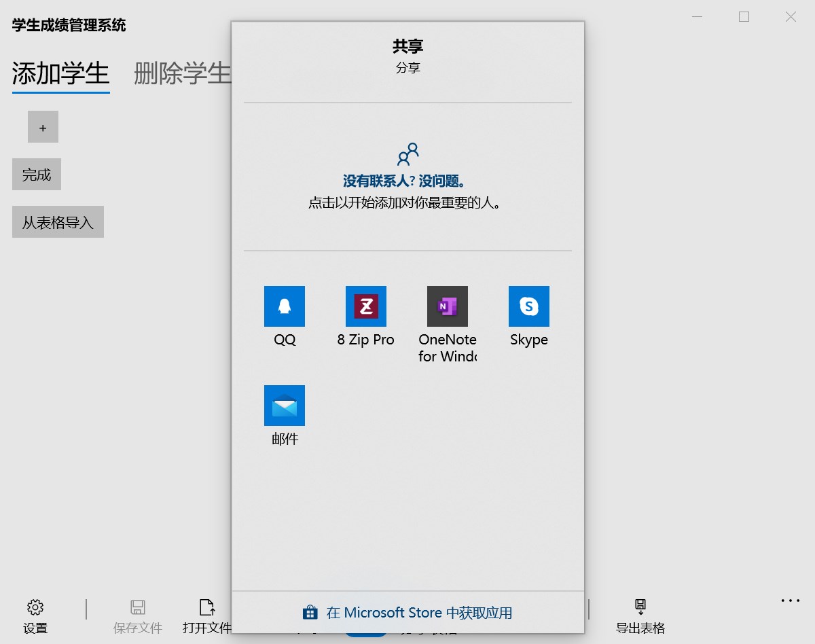Click the plus button to add row
Screen dimensions: 815x644
coord(43,127)
